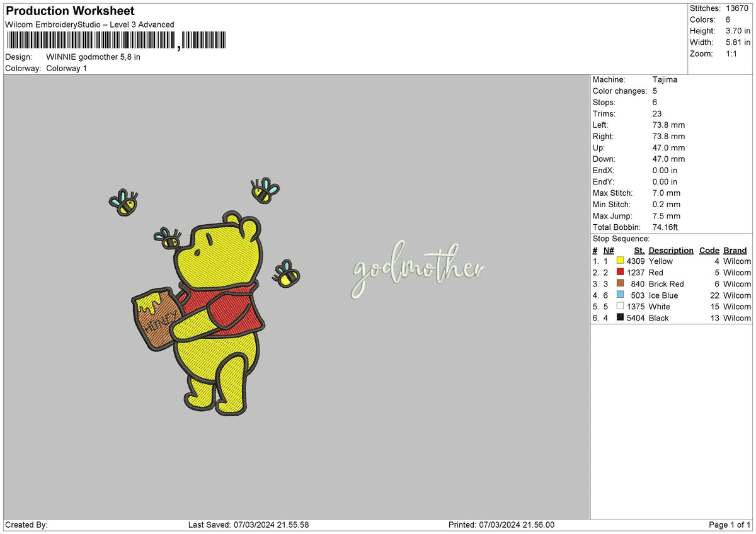Image resolution: width=756 pixels, height=534 pixels.
Task: Click the 'Created By:' footer label
Action: pos(26,525)
